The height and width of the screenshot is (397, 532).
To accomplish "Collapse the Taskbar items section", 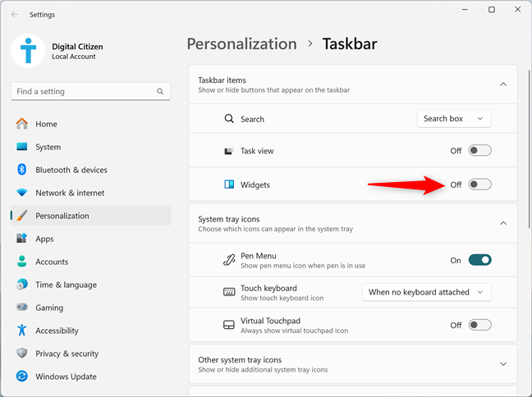I will click(503, 84).
